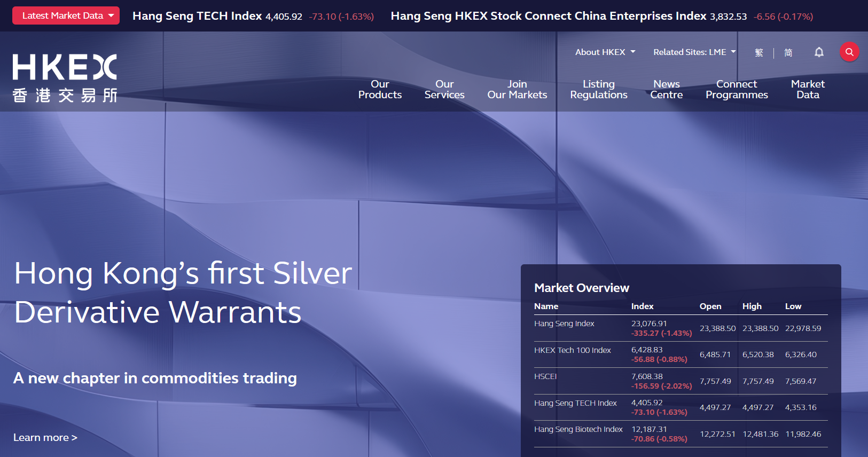Click HSCEI index value 7,608.38

point(647,376)
